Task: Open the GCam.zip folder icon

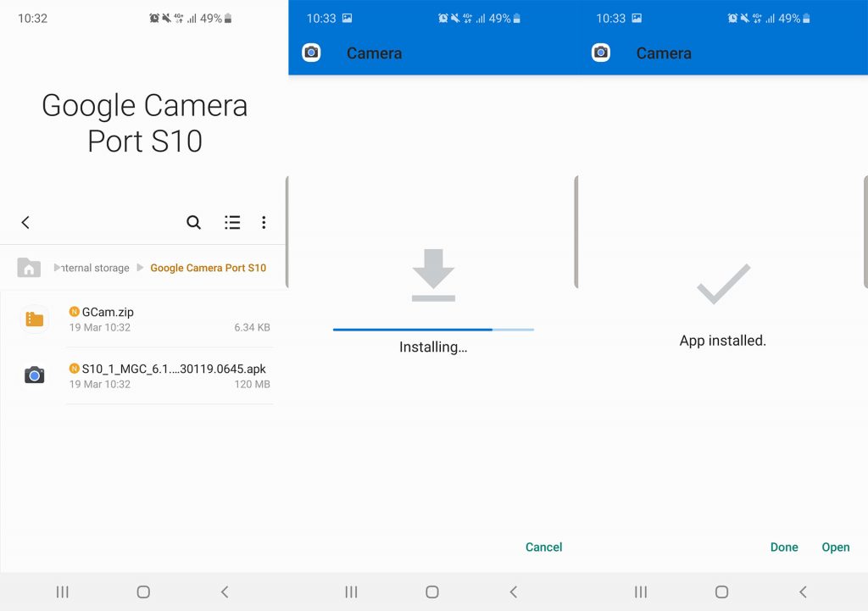Action: [x=34, y=319]
